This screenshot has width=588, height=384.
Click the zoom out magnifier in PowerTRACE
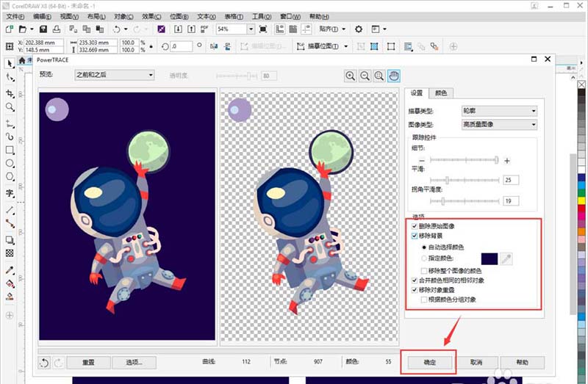(365, 76)
